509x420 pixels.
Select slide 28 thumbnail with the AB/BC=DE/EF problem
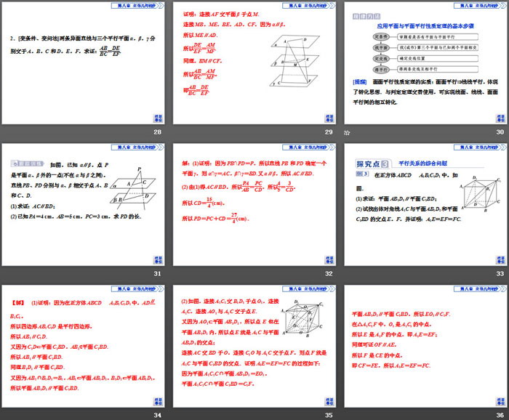tap(83, 63)
